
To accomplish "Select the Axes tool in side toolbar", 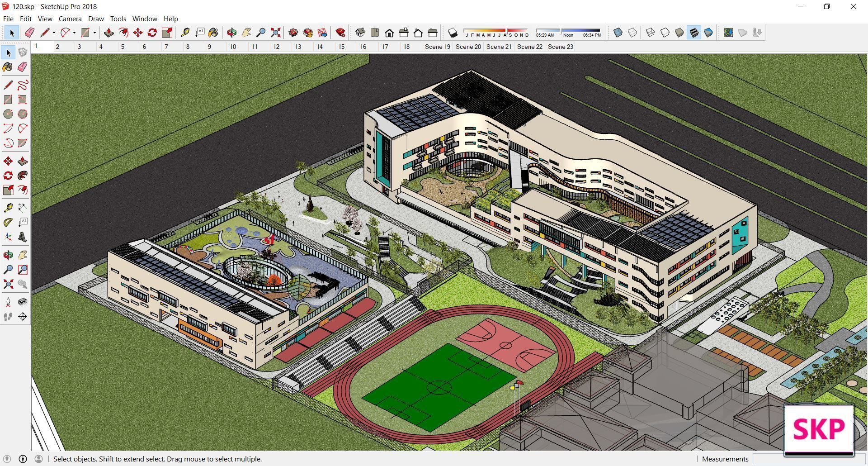I will tap(8, 237).
